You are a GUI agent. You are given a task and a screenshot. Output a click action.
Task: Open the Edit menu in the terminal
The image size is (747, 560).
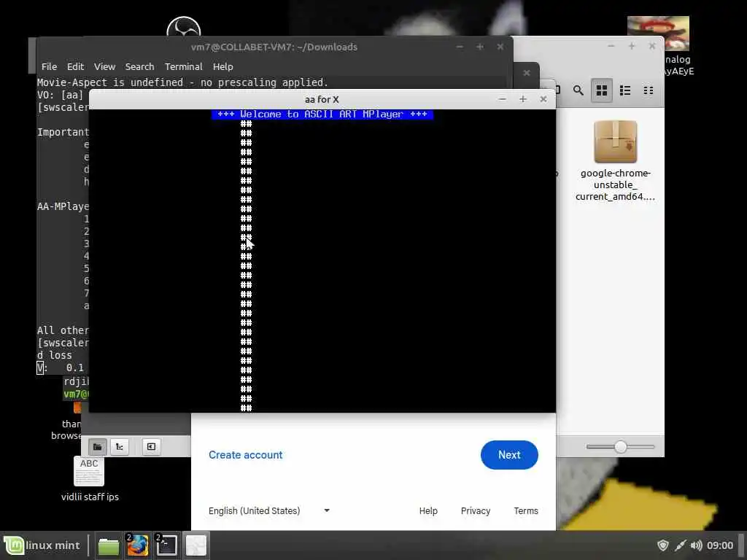click(75, 66)
